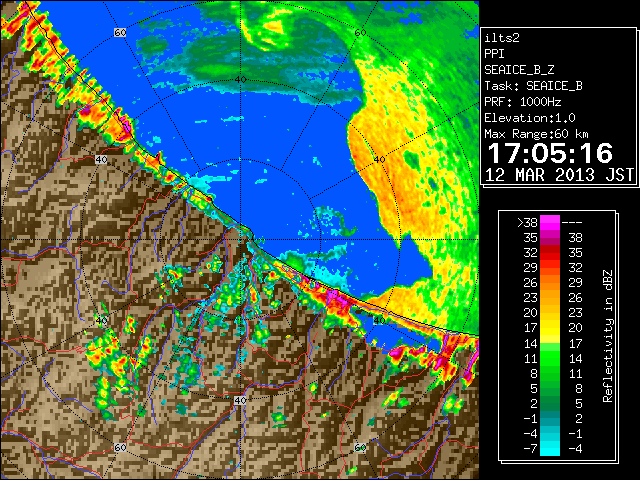The height and width of the screenshot is (480, 640).
Task: Select the dark red legend band beside 32
Action: [x=550, y=253]
